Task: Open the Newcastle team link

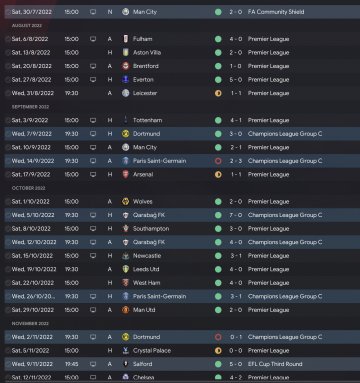Action: tap(147, 256)
